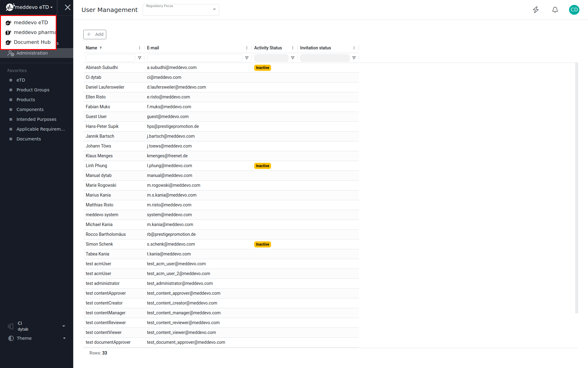Click the E-mail filter text field
Screen dimensions: 588x368
tap(194, 58)
